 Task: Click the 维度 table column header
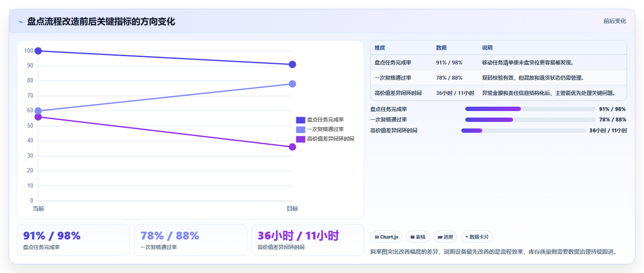tap(380, 48)
